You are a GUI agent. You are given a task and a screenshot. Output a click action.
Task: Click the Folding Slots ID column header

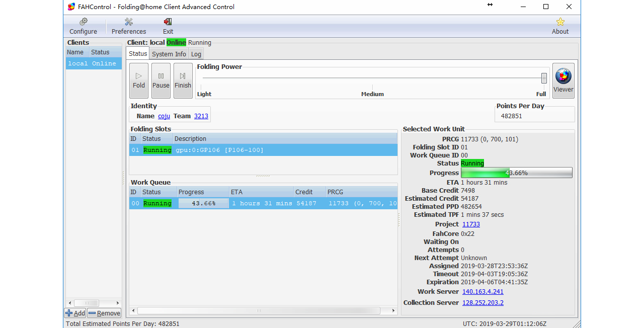[135, 139]
